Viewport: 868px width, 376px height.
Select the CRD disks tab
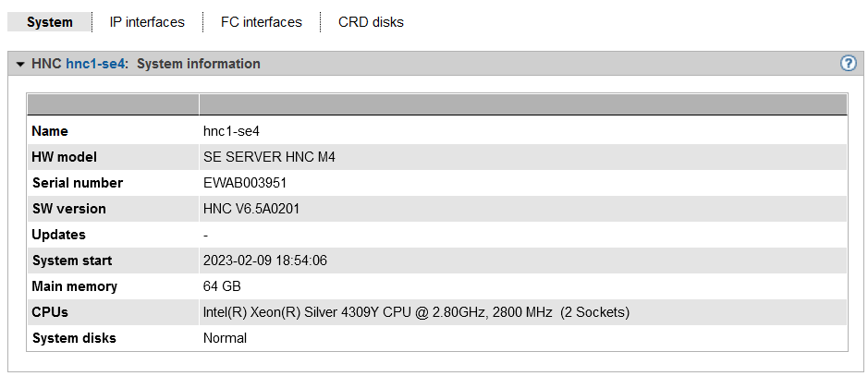click(x=371, y=22)
